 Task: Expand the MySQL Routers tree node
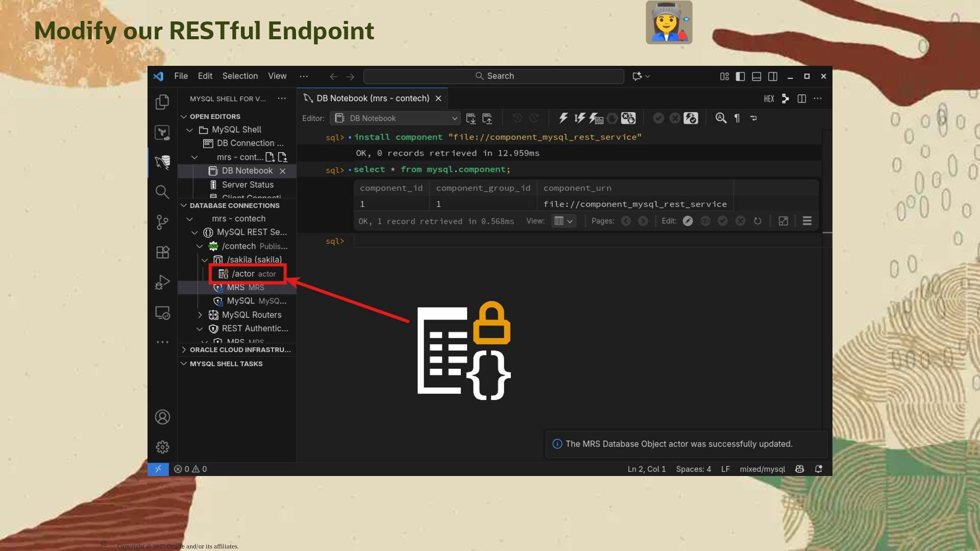pyautogui.click(x=200, y=315)
